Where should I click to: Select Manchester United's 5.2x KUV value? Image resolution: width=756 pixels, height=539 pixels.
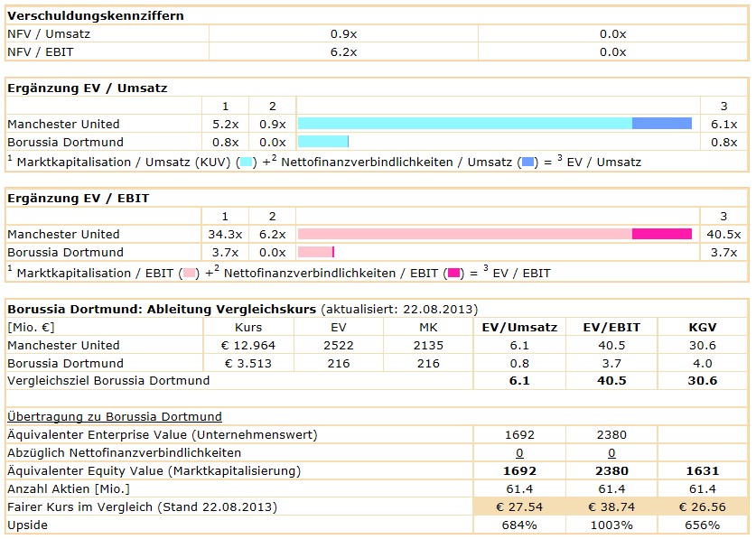click(x=226, y=125)
